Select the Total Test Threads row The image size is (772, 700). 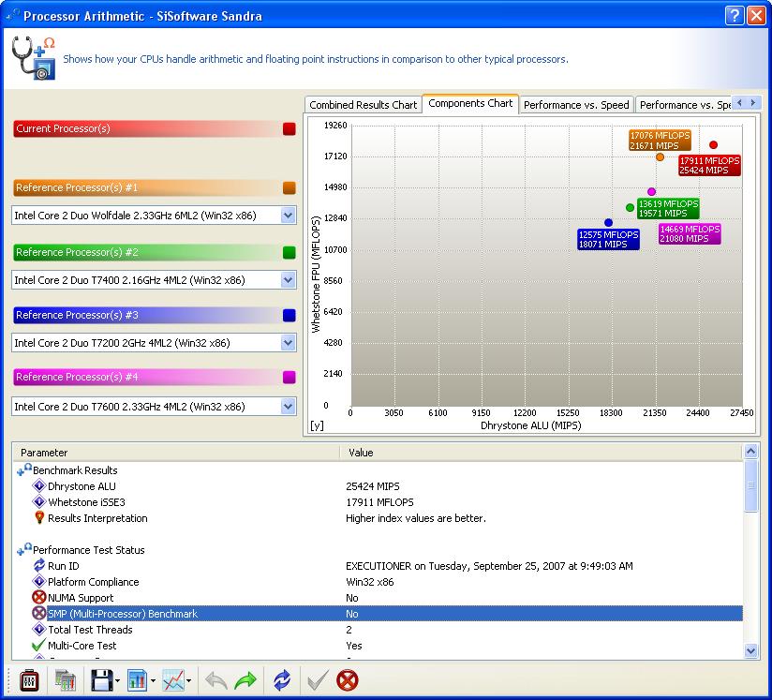(x=89, y=630)
